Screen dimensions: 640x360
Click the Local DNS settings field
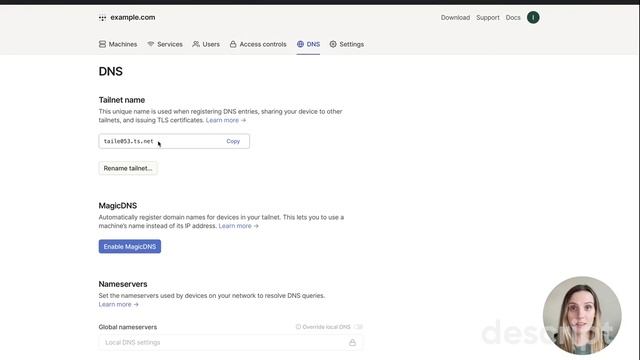[x=231, y=342]
